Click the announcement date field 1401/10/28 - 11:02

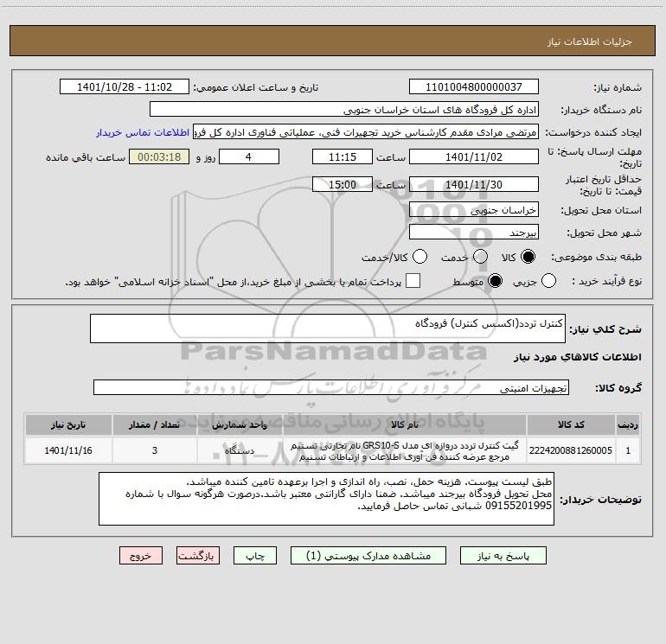(x=125, y=87)
